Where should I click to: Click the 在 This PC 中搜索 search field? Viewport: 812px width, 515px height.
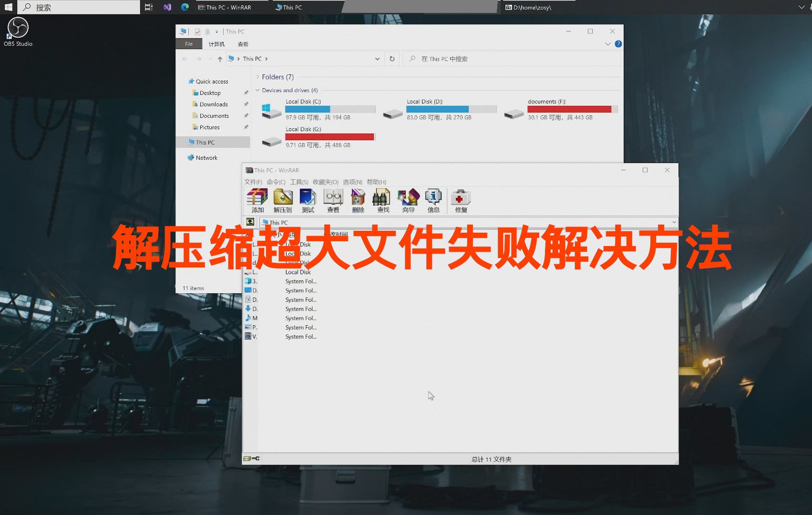(x=512, y=59)
